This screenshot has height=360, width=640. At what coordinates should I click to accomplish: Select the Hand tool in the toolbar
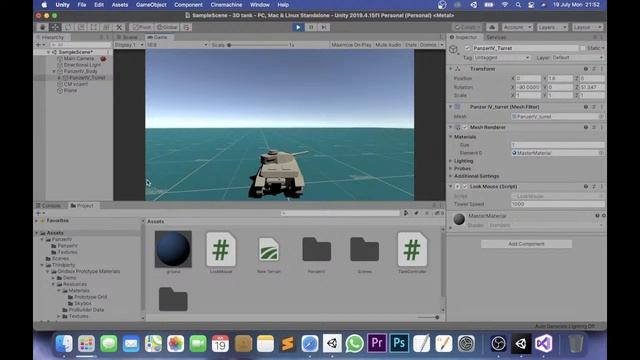(x=42, y=27)
